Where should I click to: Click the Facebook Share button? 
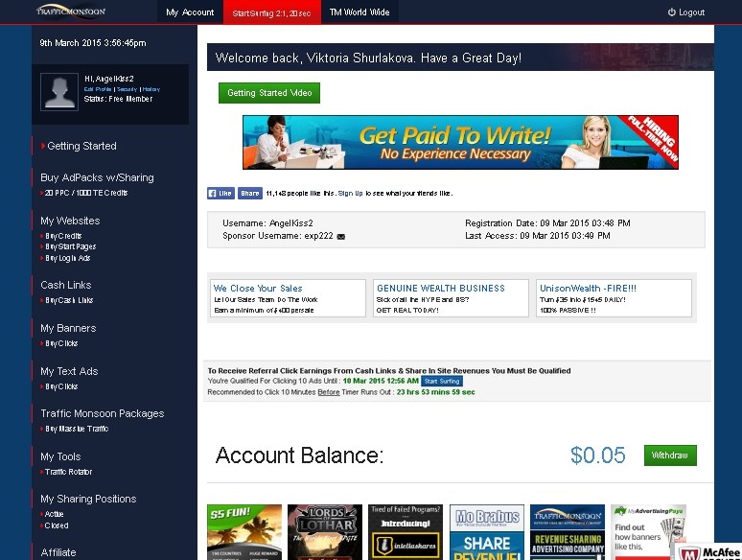[250, 193]
